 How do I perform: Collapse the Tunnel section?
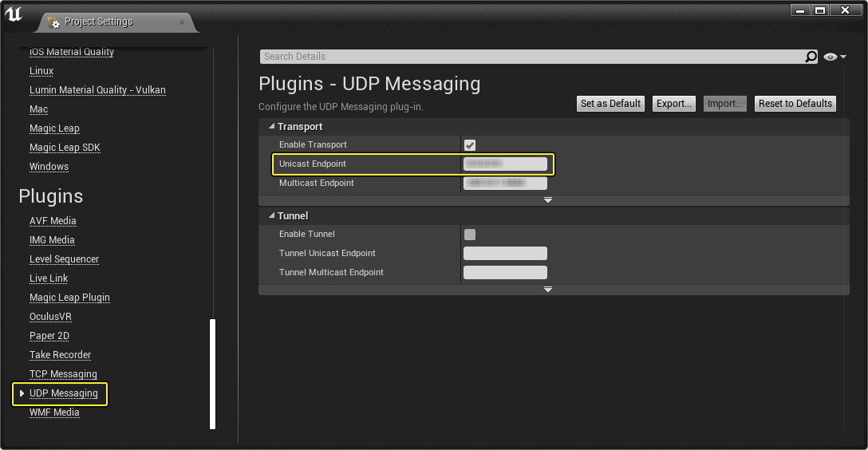pyautogui.click(x=272, y=215)
